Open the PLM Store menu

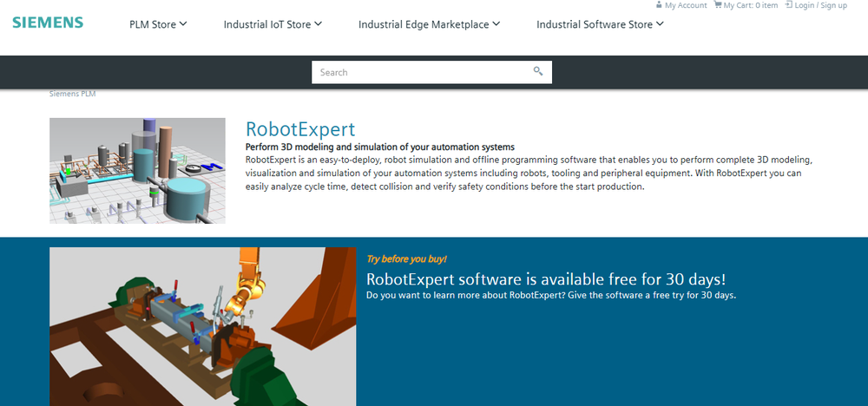coord(158,24)
